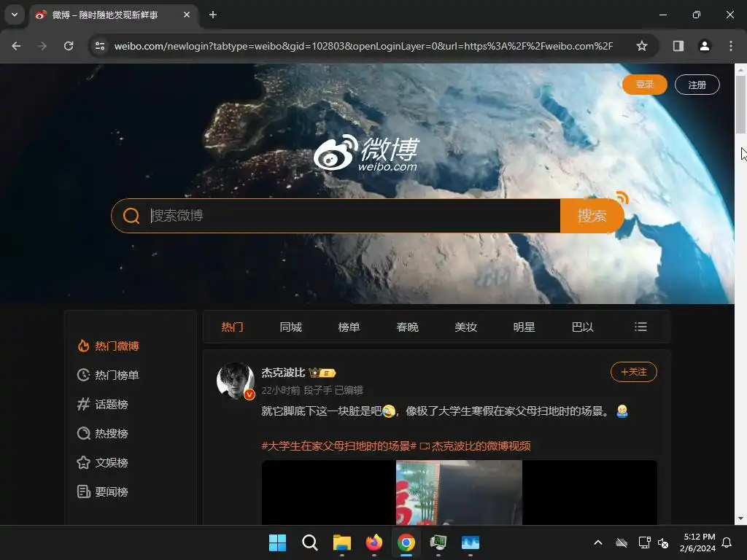747x560 pixels.
Task: Switch to 春晚 tab
Action: [x=407, y=327]
